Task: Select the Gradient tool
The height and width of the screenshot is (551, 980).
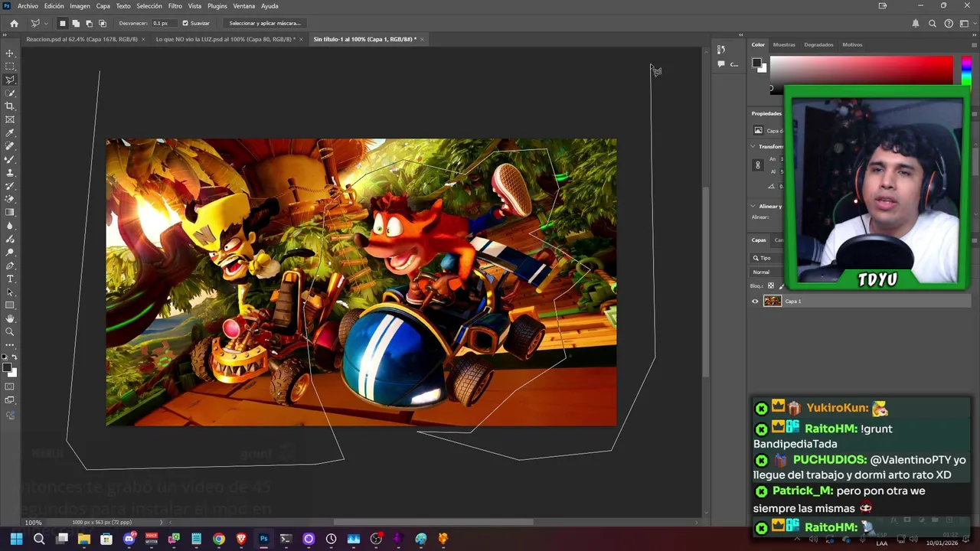Action: [x=10, y=213]
